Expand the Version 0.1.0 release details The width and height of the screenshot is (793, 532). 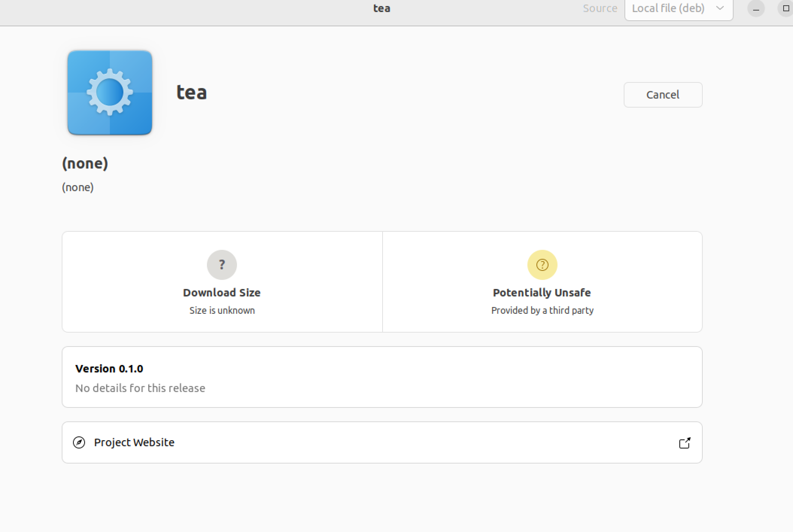pos(382,377)
